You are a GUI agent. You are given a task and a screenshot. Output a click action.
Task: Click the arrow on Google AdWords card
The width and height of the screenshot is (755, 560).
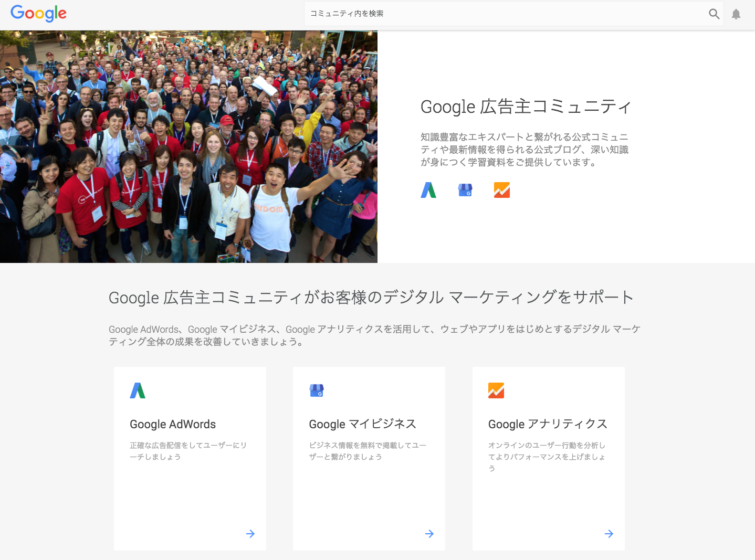(x=250, y=534)
